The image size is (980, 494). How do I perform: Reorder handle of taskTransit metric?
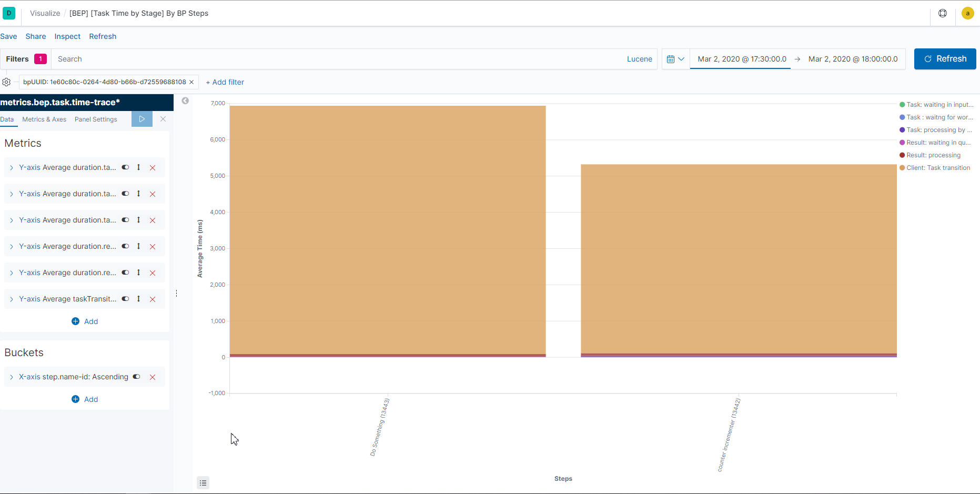139,299
